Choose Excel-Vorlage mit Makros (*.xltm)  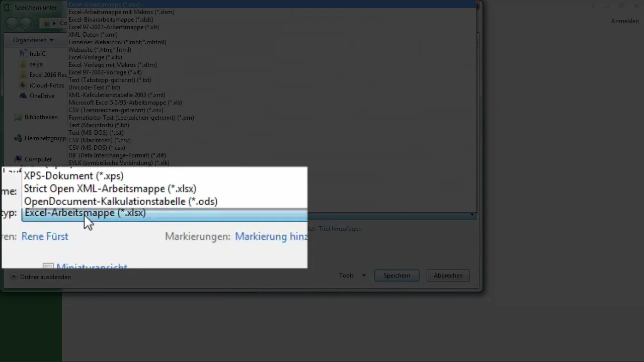(272, 65)
